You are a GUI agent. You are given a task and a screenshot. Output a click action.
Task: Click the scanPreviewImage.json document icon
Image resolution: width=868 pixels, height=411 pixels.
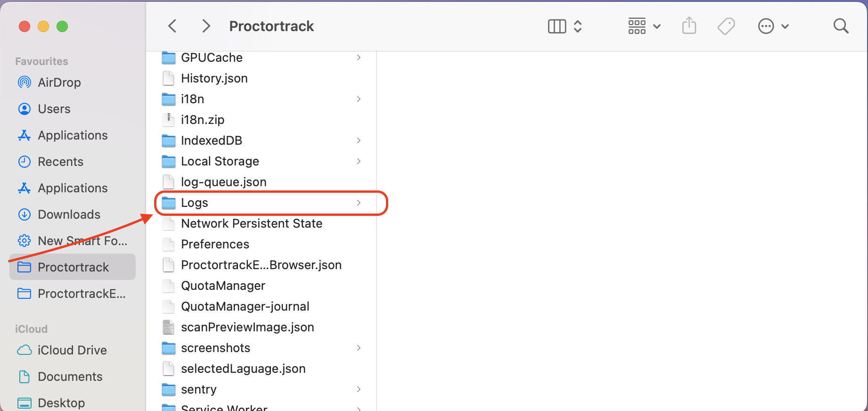(169, 327)
